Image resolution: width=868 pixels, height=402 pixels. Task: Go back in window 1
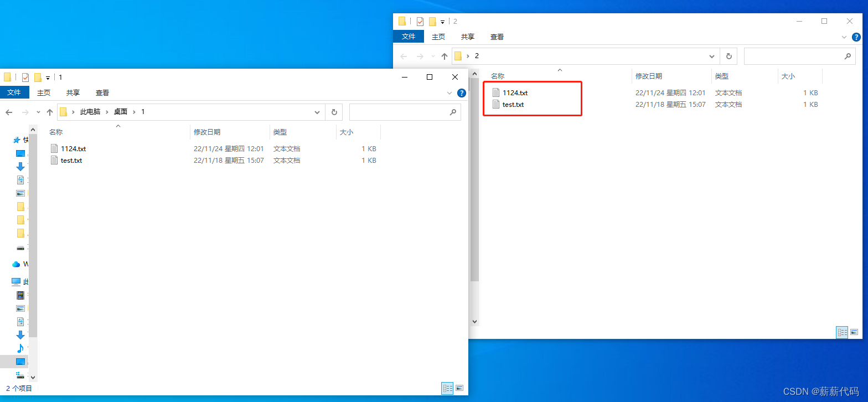click(9, 112)
